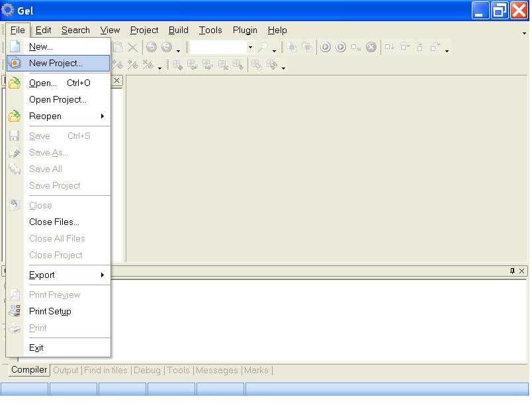
Task: Switch to the Find in files tab
Action: coord(106,371)
